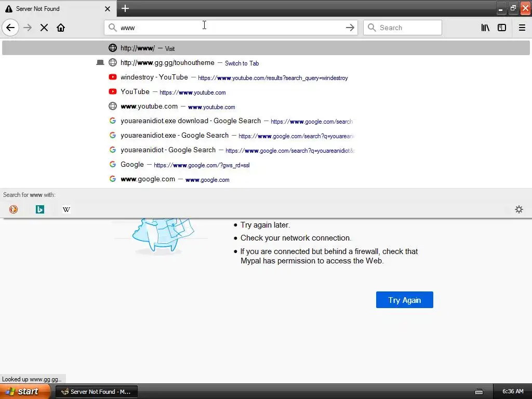This screenshot has height=399, width=532.
Task: Select the Server Not Found tab
Action: (x=58, y=9)
